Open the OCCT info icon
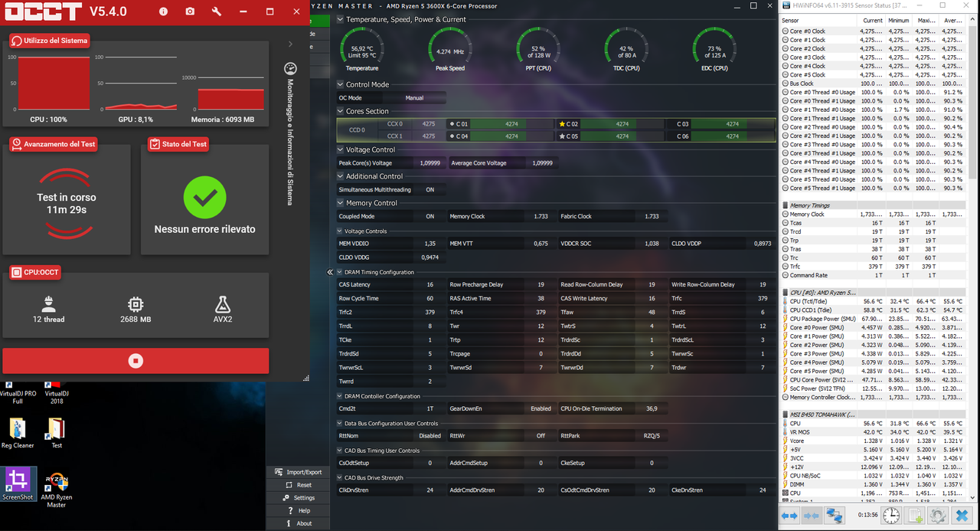980x531 pixels. point(163,12)
